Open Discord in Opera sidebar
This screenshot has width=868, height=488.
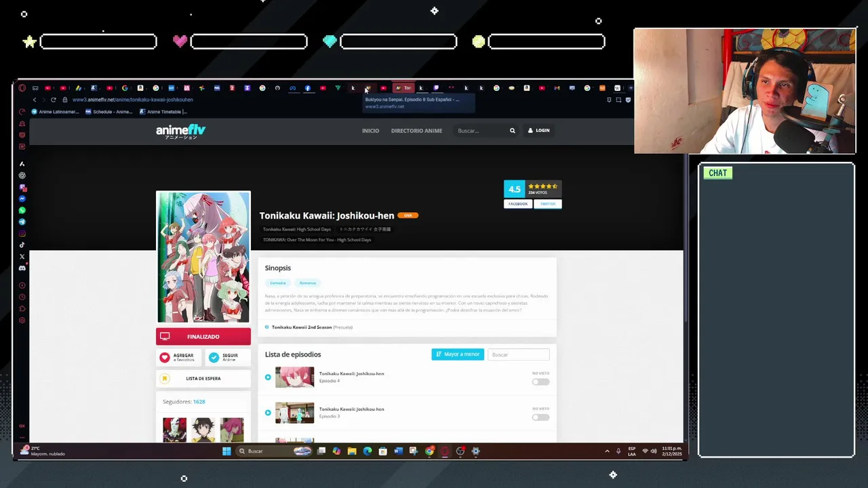(x=22, y=268)
